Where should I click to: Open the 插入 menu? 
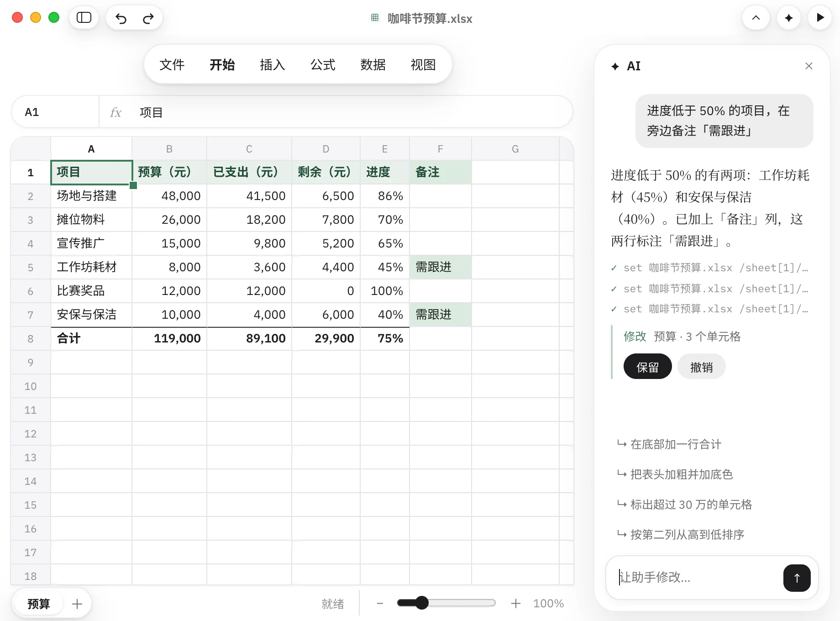(x=273, y=65)
